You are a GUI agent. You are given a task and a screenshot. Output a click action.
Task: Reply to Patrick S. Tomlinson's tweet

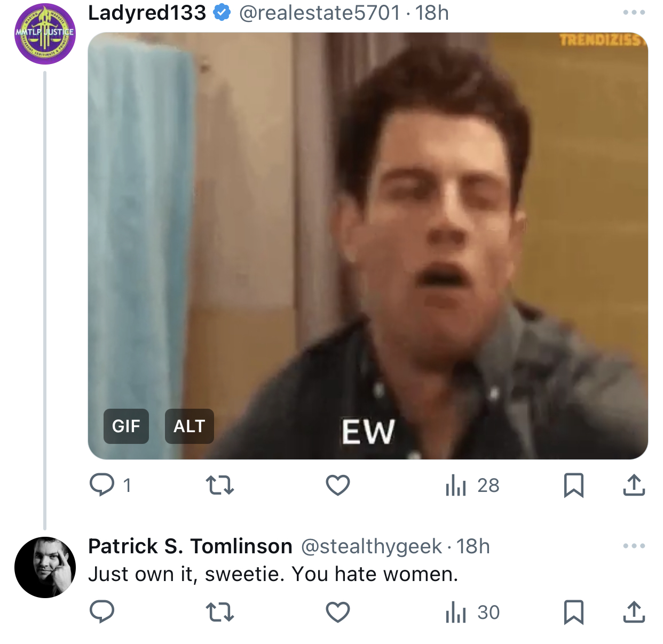point(102,612)
